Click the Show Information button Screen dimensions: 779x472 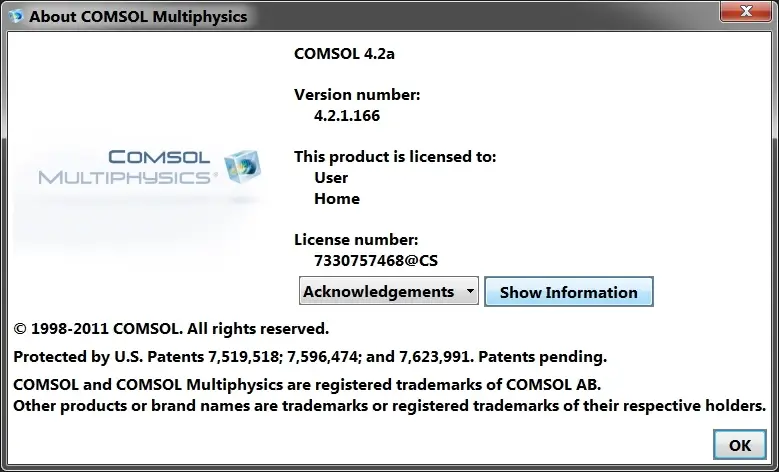568,292
